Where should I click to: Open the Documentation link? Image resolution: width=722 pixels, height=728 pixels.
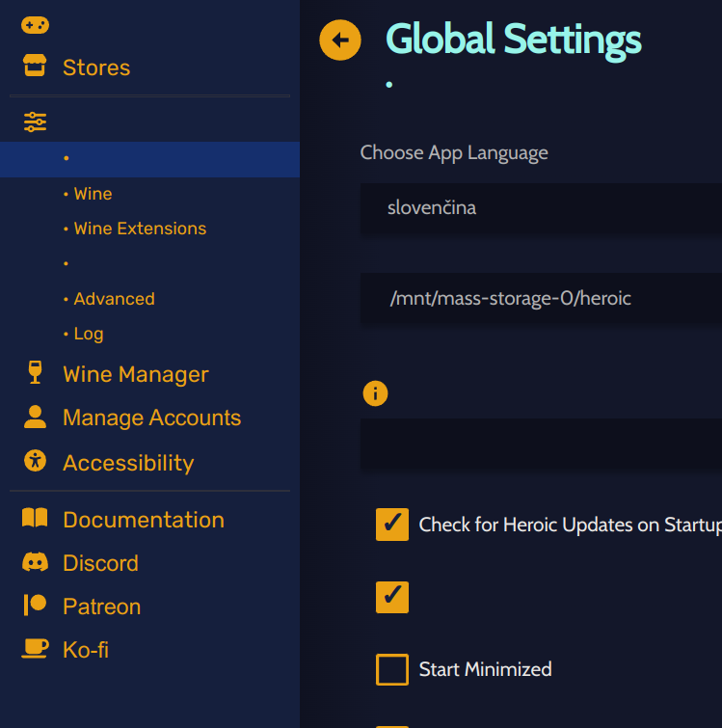click(144, 520)
